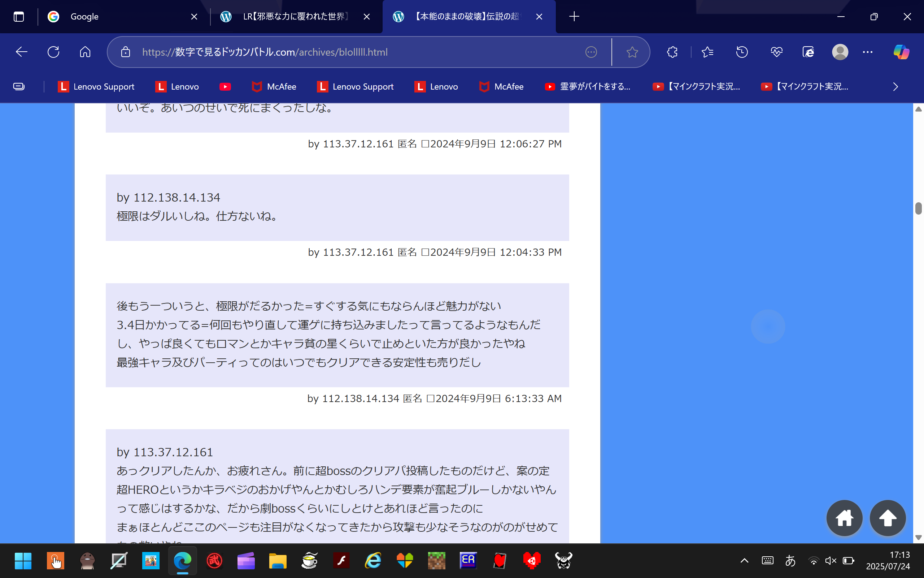Screen dimensions: 924x578
Task: Open the 霊夢がバイトをする... bookmark
Action: pyautogui.click(x=588, y=87)
